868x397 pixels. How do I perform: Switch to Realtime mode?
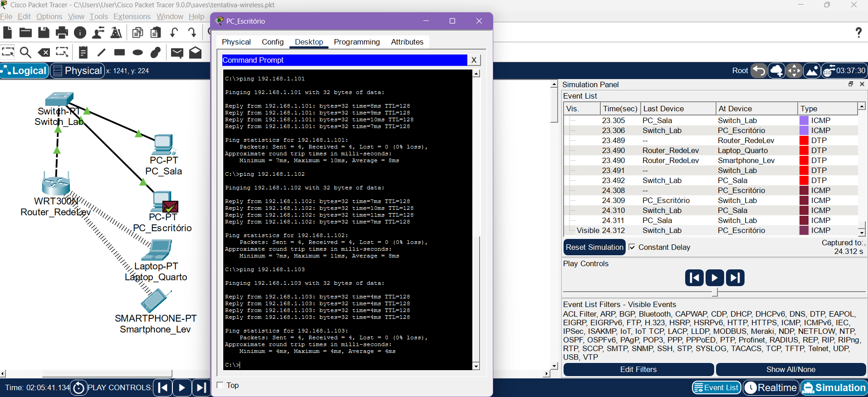pos(771,387)
